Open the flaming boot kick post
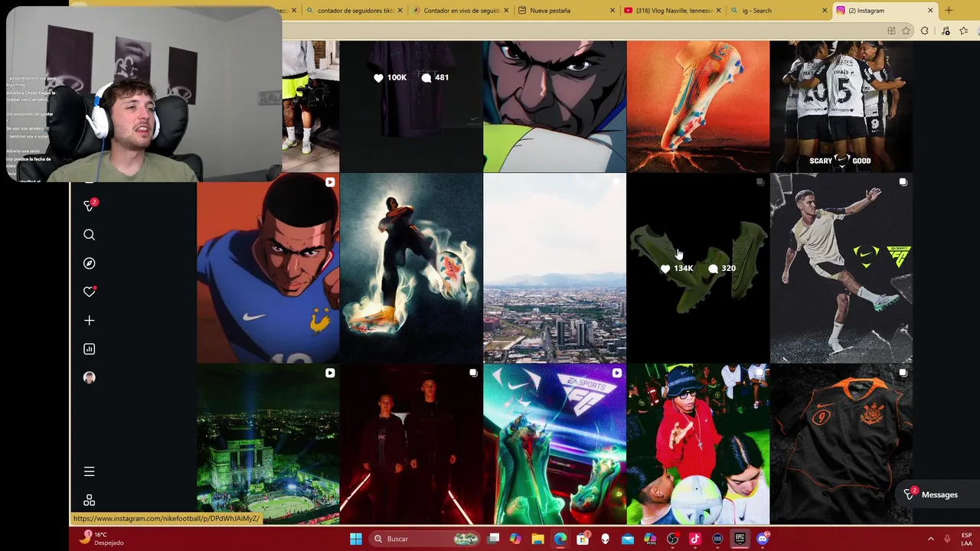This screenshot has width=980, height=551. click(411, 268)
